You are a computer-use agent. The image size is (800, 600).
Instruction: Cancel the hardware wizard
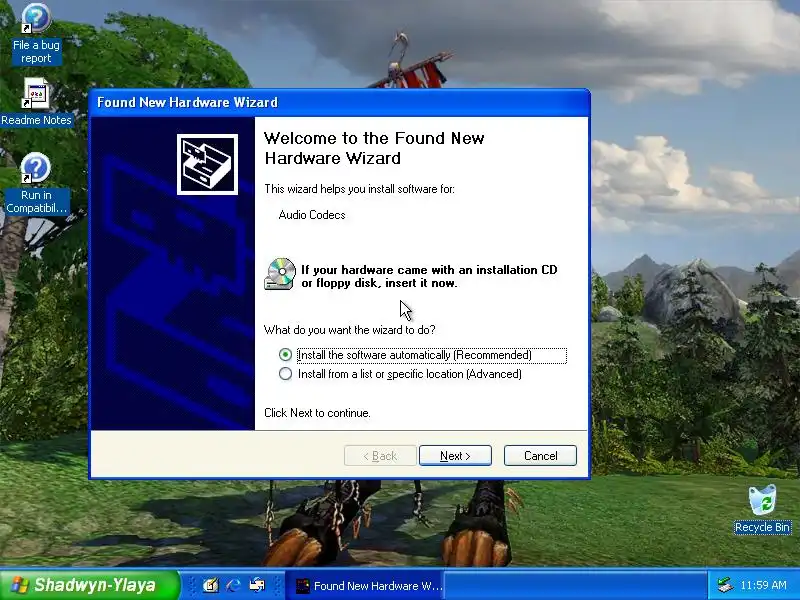(x=540, y=456)
